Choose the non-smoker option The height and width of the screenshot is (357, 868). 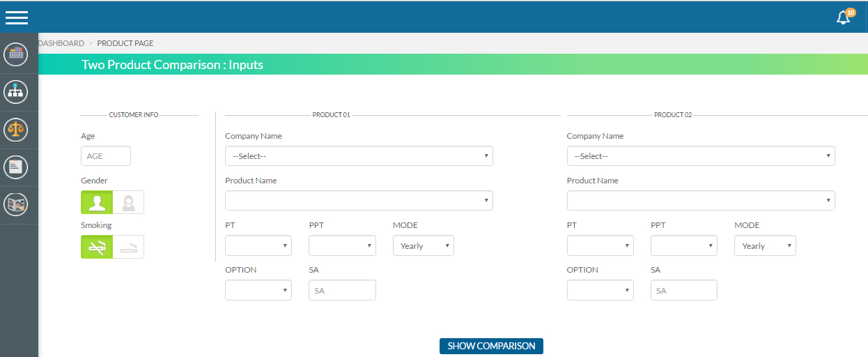[x=97, y=247]
